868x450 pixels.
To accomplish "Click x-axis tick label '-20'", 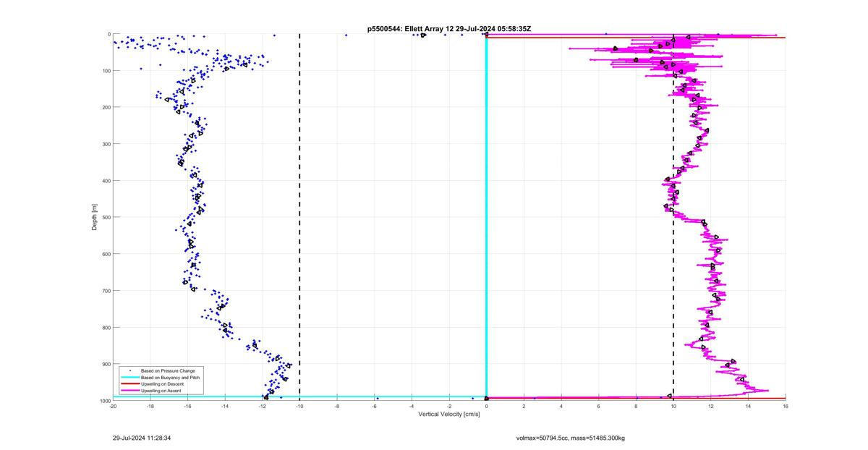I will point(113,406).
